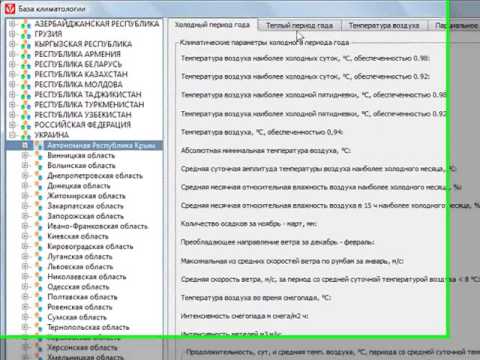Click label Температура воздуха во время снегопада
This screenshot has height=360, width=480.
(x=256, y=298)
